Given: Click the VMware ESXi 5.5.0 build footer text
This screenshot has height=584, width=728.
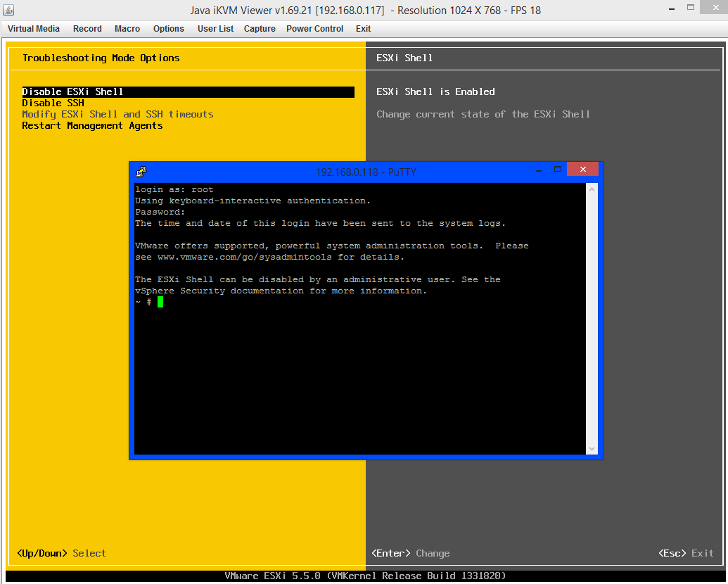Looking at the screenshot, I should pyautogui.click(x=365, y=576).
